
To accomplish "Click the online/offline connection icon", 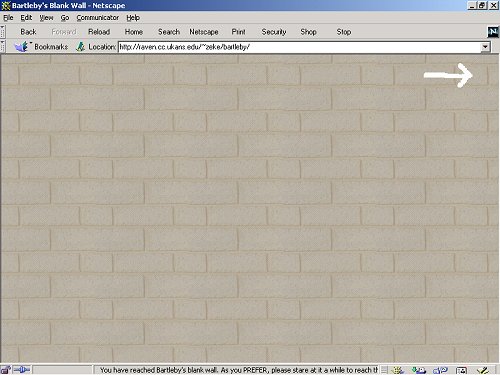I will point(22,370).
